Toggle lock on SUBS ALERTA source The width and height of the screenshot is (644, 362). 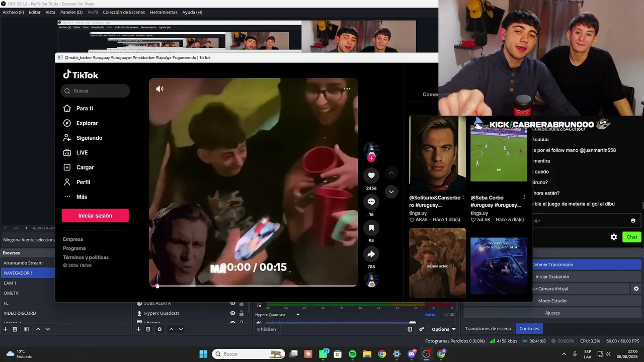coord(242,303)
